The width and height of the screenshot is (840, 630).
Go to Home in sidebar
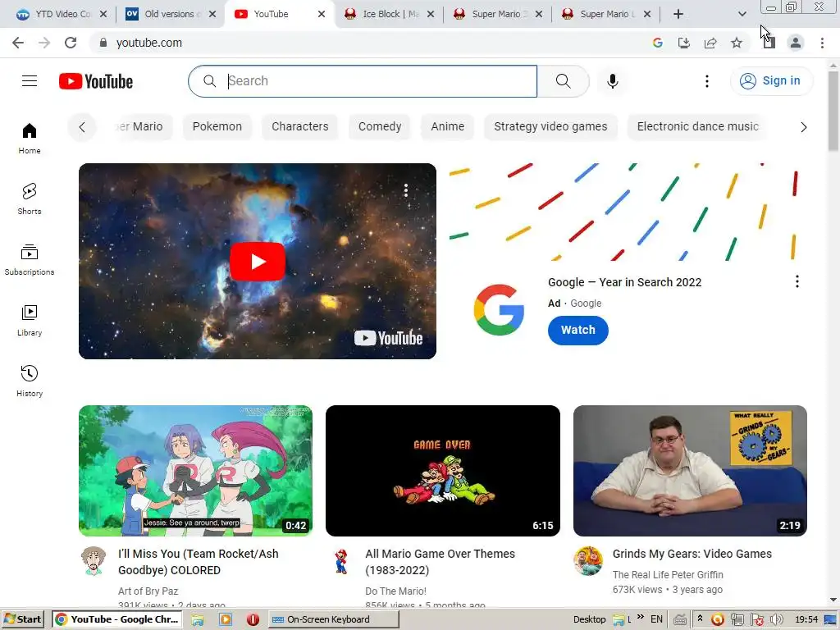pos(30,138)
